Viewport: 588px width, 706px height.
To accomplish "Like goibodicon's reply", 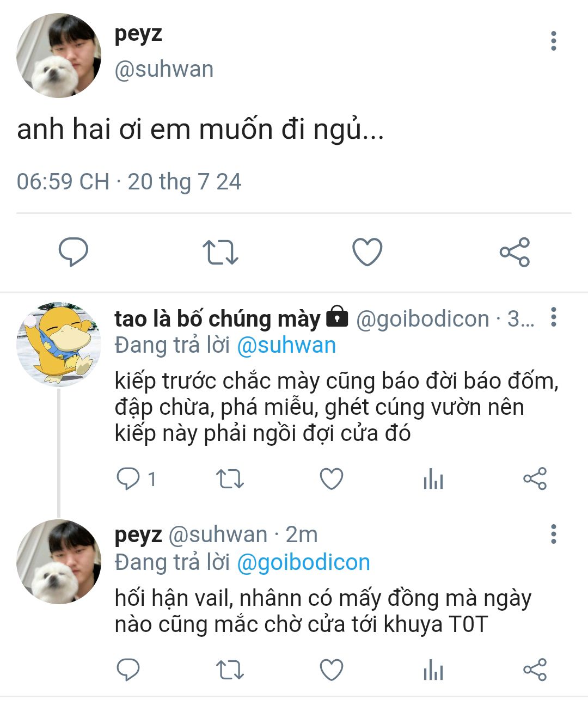I will tap(331, 479).
